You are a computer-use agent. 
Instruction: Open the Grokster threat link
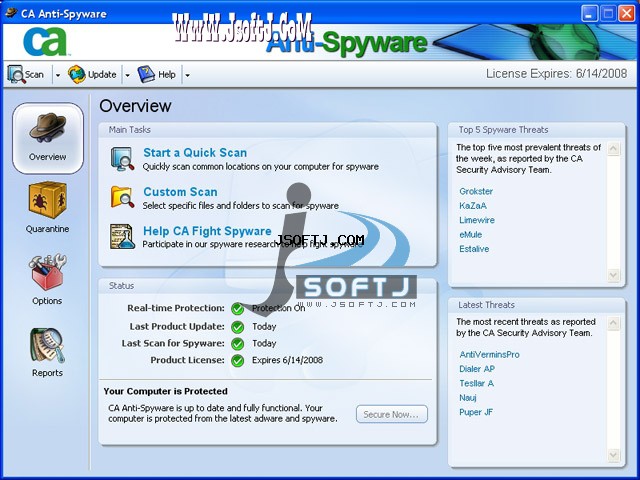pos(476,191)
